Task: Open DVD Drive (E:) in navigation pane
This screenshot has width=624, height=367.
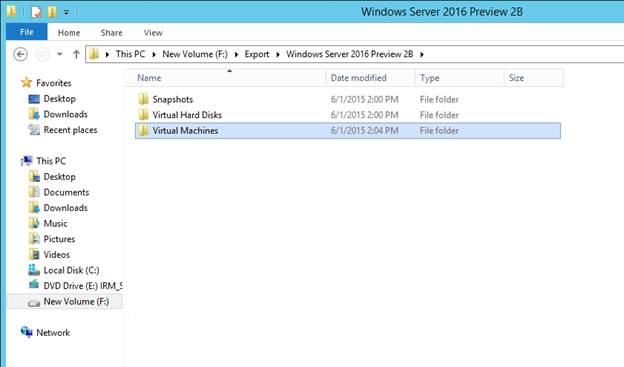Action: (83, 286)
